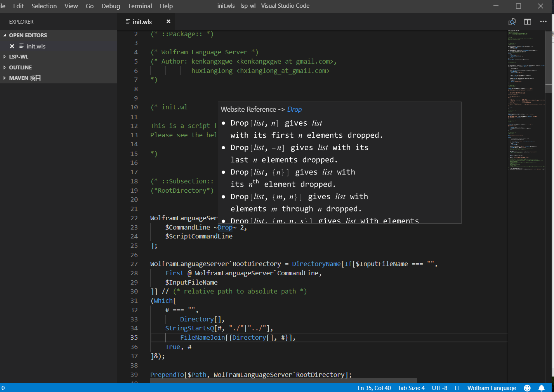Image resolution: width=554 pixels, height=392 pixels.
Task: Open the Debug menu
Action: [x=111, y=6]
